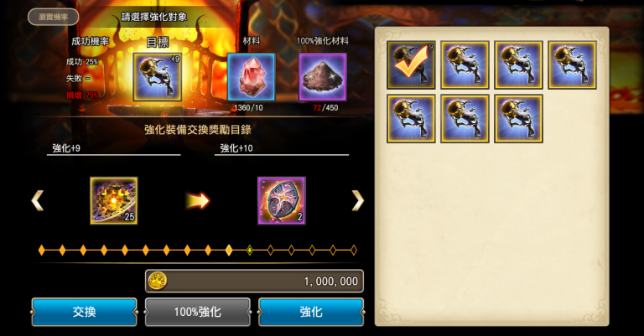Click the orange arrow between reward items

198,200
